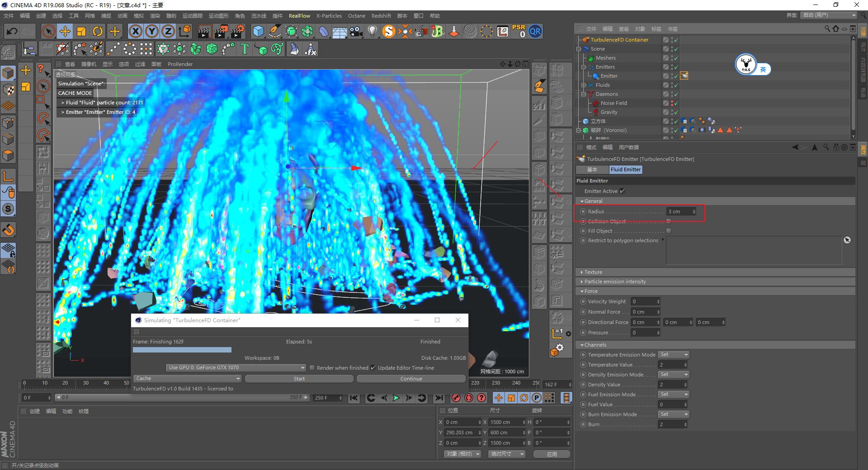The width and height of the screenshot is (868, 470).
Task: Open the RealFlow menu
Action: click(299, 15)
